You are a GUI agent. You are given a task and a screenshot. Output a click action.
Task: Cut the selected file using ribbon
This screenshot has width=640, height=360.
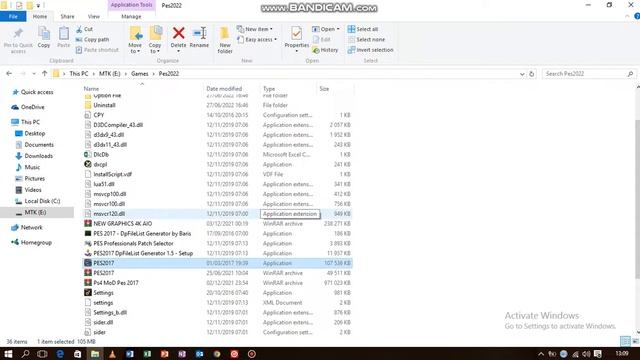(x=84, y=29)
